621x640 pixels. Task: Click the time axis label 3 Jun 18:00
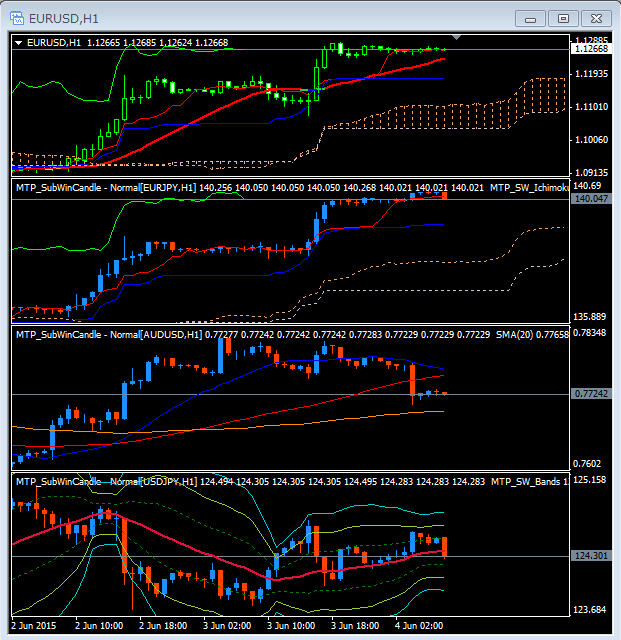coord(355,626)
